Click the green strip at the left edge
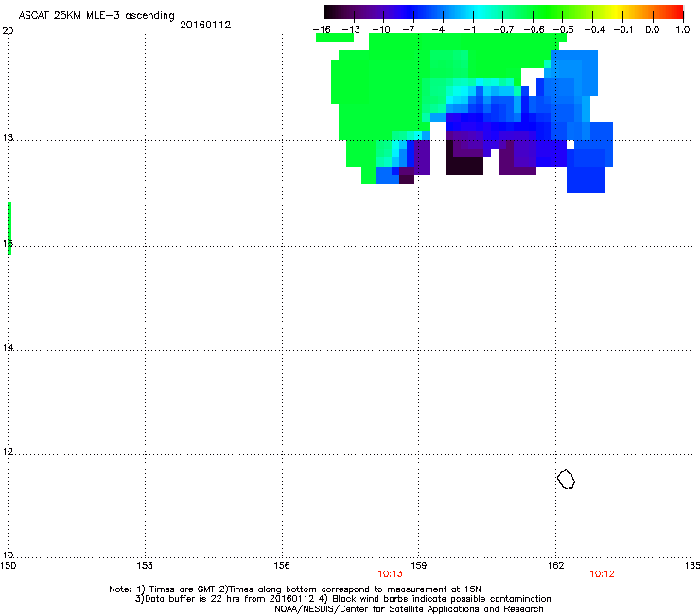This screenshot has height=615, width=700. coord(9,228)
